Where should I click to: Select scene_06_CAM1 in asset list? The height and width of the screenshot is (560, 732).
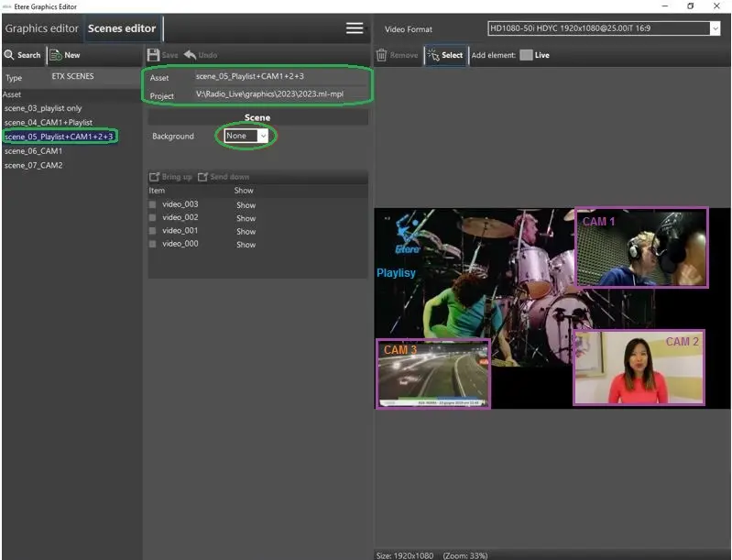33,150
